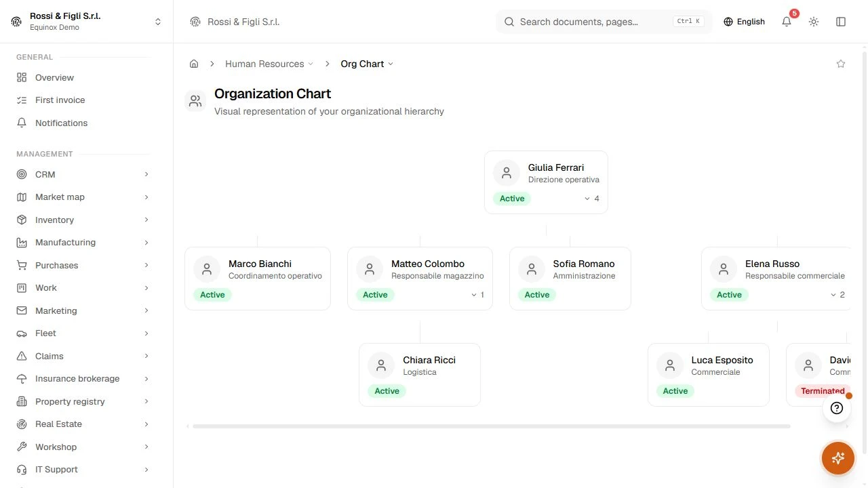868x488 pixels.
Task: Expand the Claims submenu chevron
Action: (146, 356)
